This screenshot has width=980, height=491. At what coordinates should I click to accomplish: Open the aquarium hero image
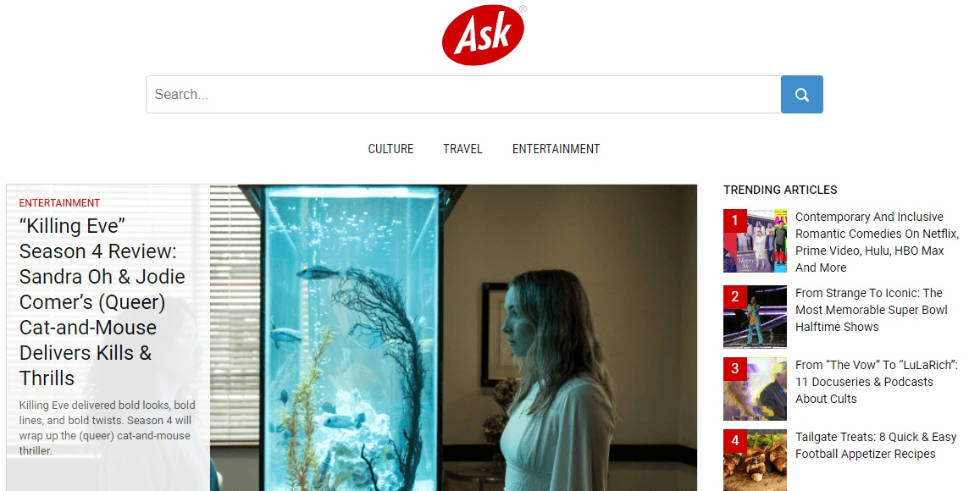[x=453, y=337]
